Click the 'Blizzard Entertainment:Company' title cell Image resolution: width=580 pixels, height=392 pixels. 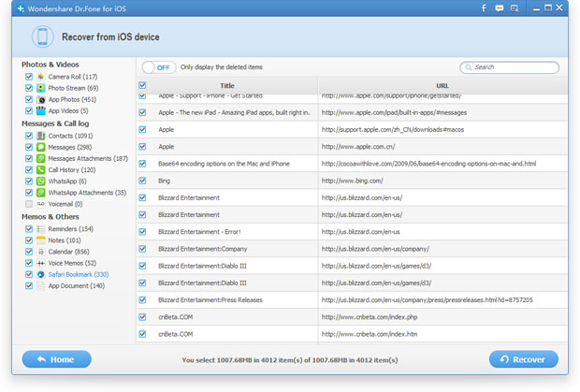[x=203, y=249]
